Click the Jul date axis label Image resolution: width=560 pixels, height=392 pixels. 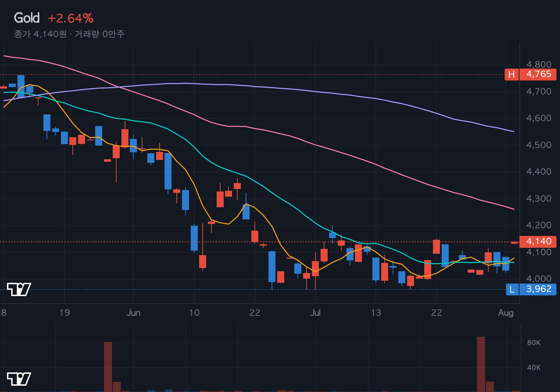tap(315, 313)
